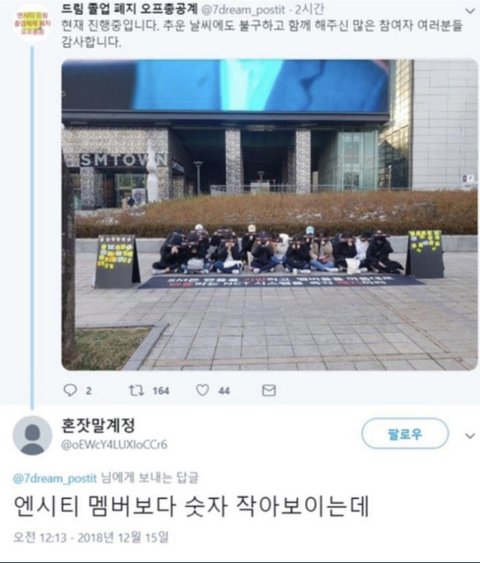Image resolution: width=480 pixels, height=563 pixels.
Task: Open the 드림 졸업 폐지 오프총공계 display name
Action: coord(130,9)
